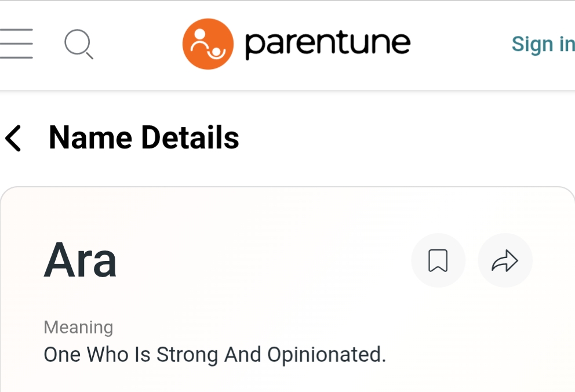
Task: Click the Sign in link
Action: click(543, 44)
